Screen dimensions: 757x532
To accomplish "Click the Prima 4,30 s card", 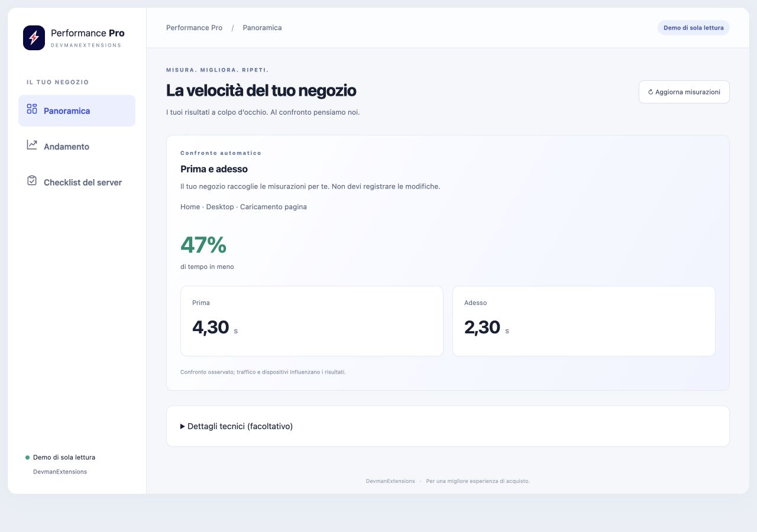I will point(312,321).
